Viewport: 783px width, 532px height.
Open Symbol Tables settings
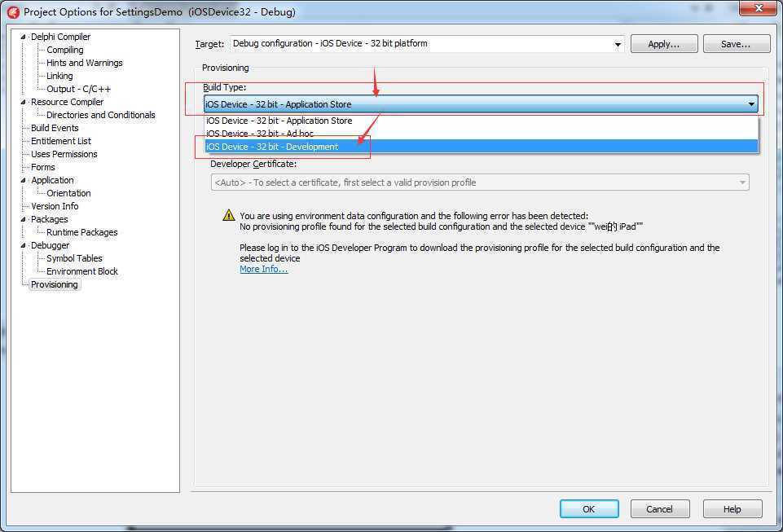[x=74, y=258]
